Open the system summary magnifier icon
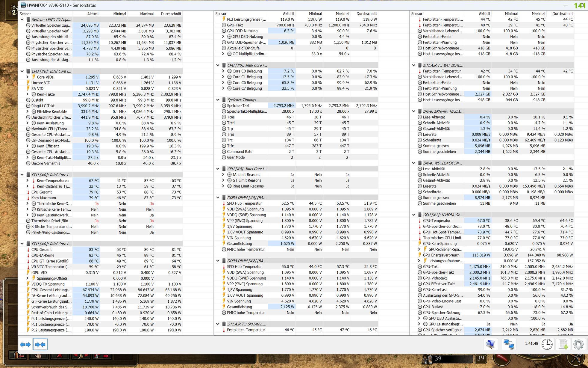The image size is (588, 368). pyautogui.click(x=491, y=344)
